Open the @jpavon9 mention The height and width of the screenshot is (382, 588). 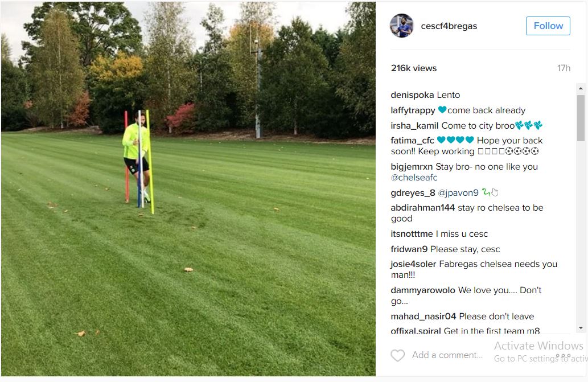[x=458, y=192]
